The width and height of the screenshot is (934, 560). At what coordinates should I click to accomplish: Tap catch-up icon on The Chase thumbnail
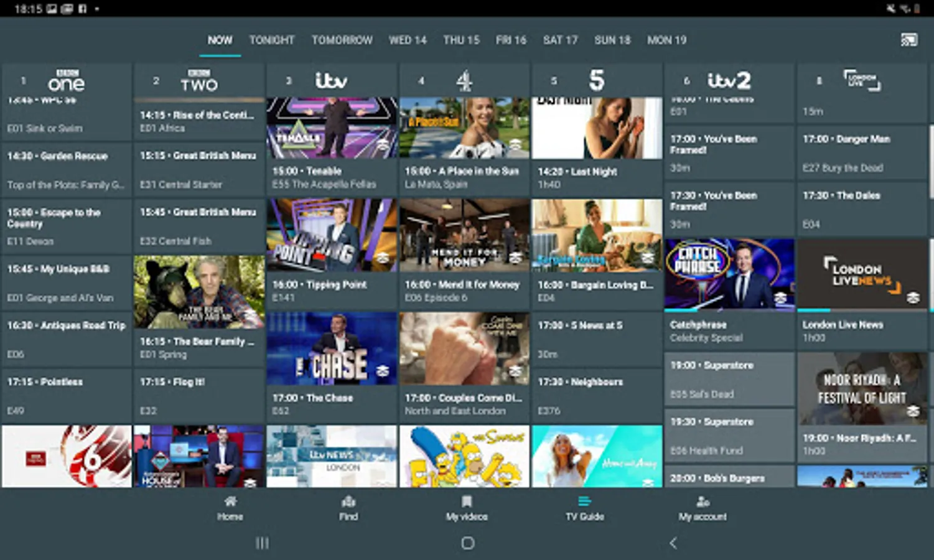coord(382,371)
